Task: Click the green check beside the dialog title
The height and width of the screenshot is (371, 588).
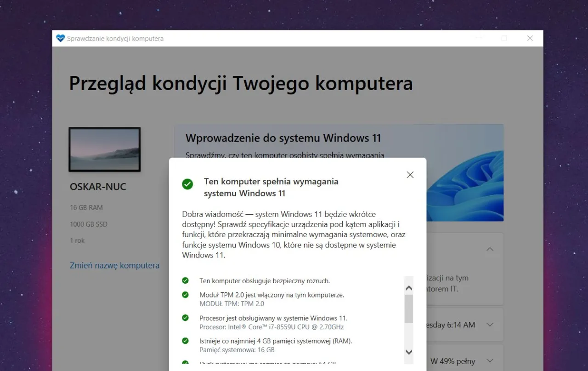Action: [x=187, y=183]
